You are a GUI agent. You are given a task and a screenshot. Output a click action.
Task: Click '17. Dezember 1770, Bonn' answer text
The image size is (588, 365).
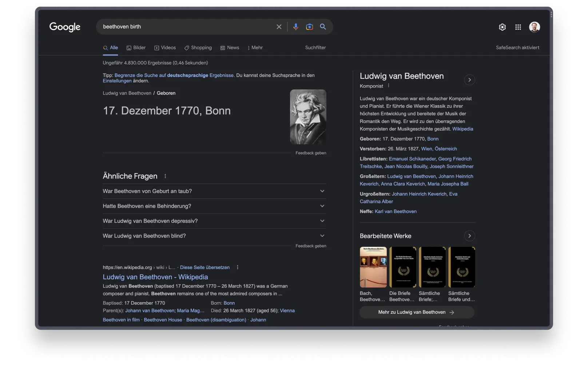click(x=167, y=111)
